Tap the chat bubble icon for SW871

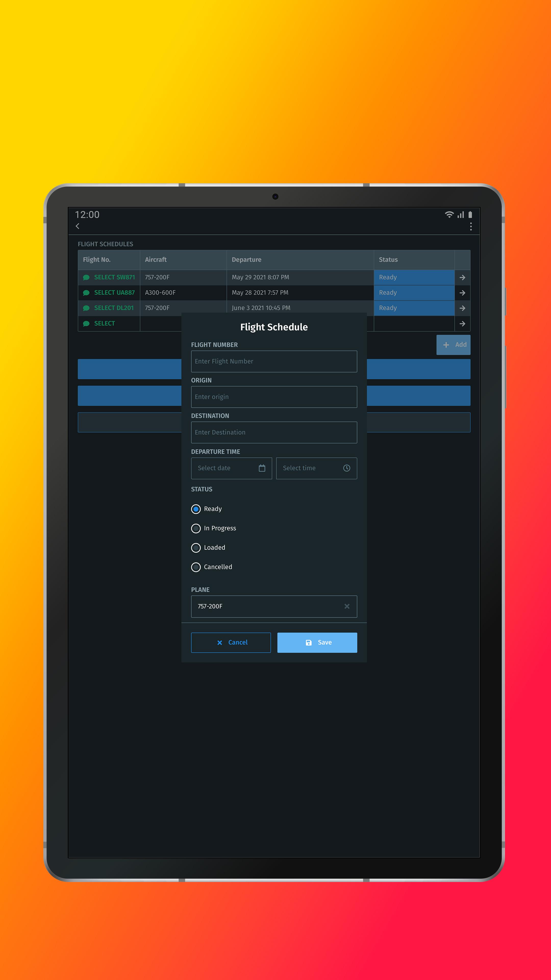click(x=86, y=277)
